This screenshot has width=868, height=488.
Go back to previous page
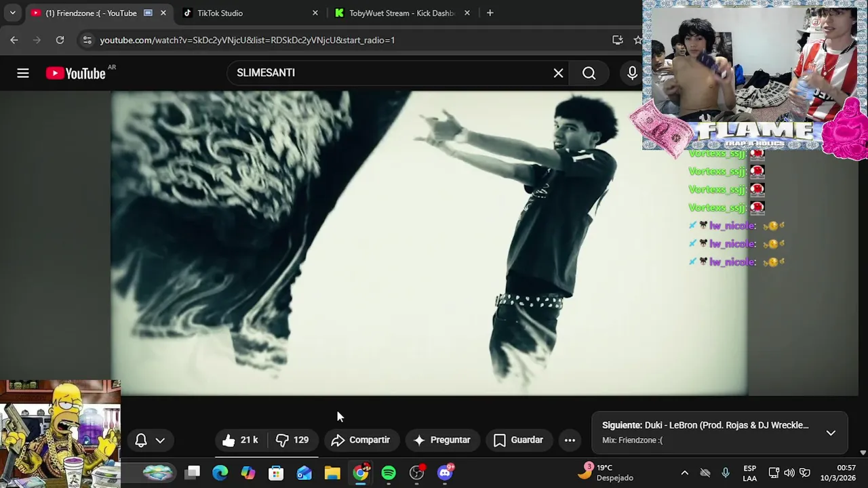14,40
